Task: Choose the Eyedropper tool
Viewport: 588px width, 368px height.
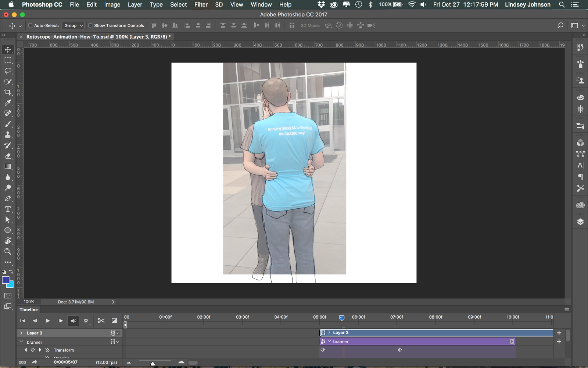Action: (x=8, y=103)
